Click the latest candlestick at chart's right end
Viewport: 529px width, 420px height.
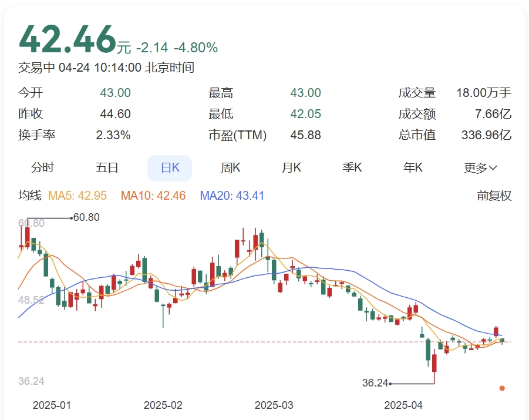(503, 341)
